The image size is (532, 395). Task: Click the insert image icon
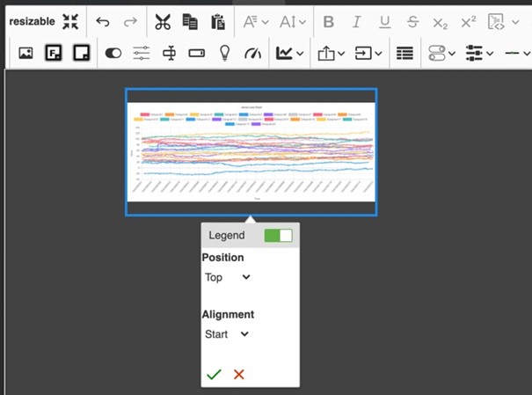26,53
